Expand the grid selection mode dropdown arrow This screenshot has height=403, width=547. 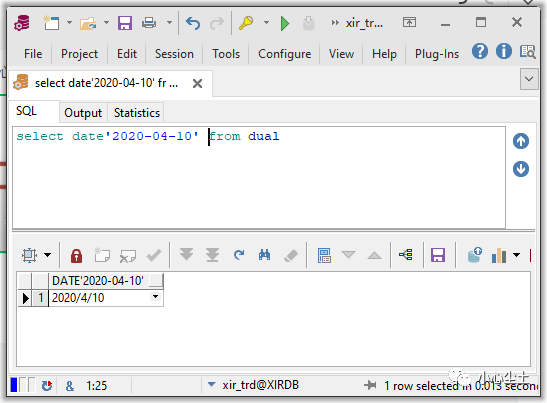(47, 255)
